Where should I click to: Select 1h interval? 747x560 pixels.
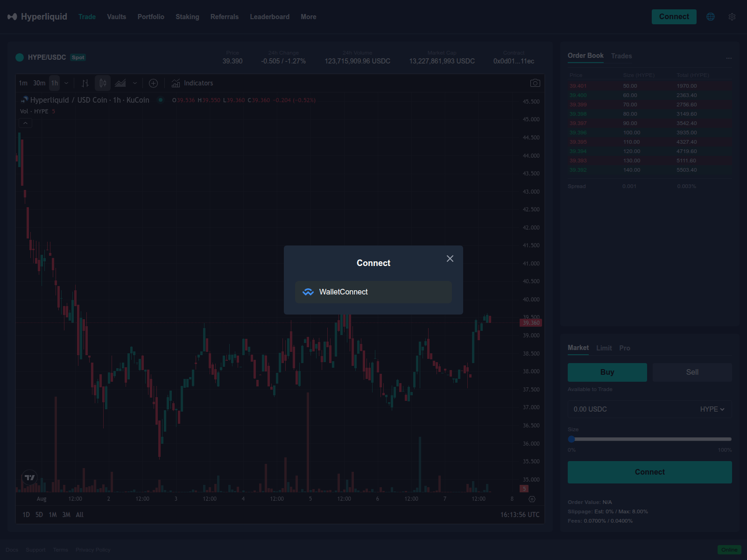click(55, 83)
